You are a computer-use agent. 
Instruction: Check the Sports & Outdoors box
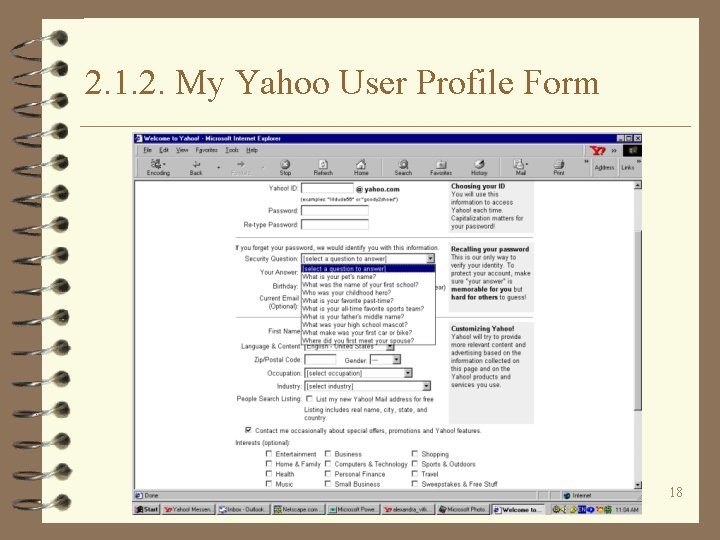415,464
